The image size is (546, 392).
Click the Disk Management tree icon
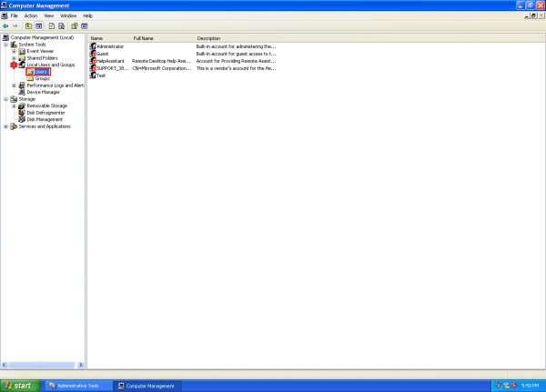point(22,119)
